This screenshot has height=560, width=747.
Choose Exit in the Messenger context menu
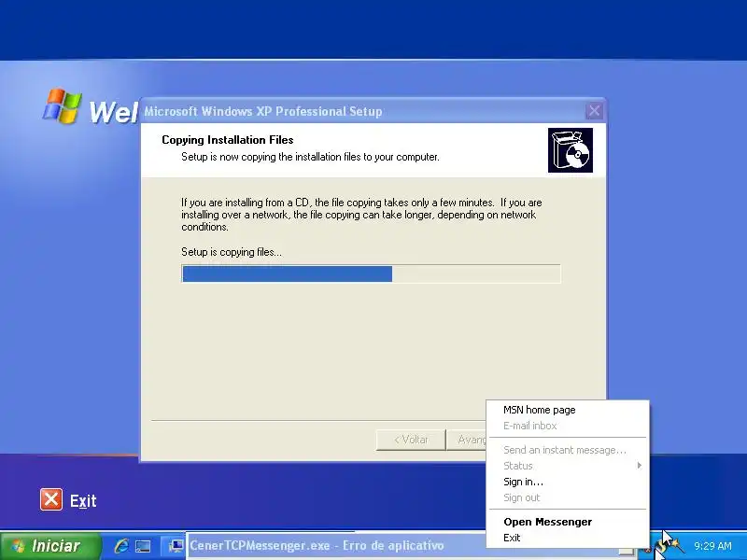pos(567,538)
